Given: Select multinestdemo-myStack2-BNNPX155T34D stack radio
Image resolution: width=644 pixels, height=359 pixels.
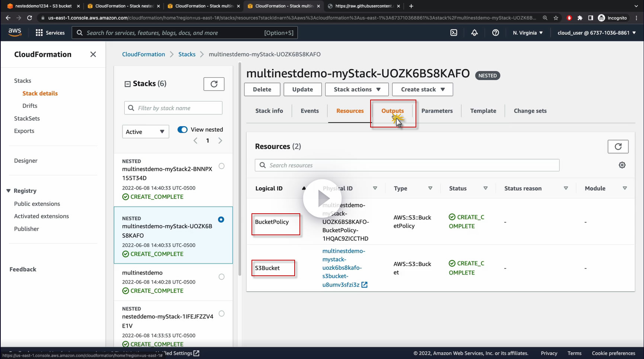Looking at the screenshot, I should (221, 166).
